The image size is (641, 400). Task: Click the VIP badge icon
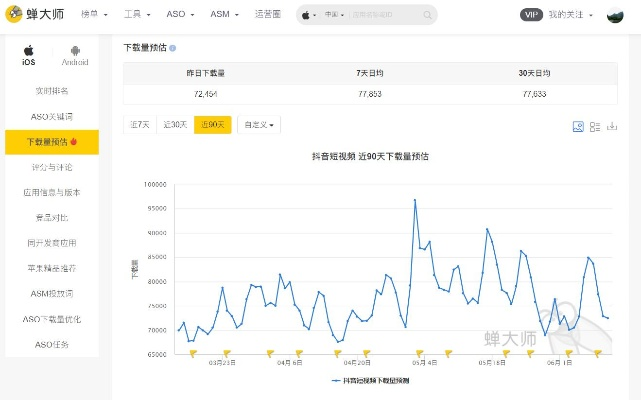532,15
